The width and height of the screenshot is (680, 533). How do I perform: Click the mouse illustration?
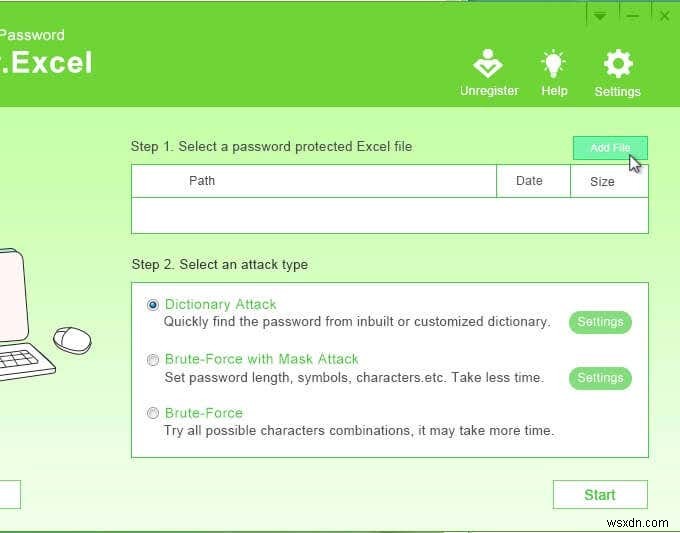[70, 338]
